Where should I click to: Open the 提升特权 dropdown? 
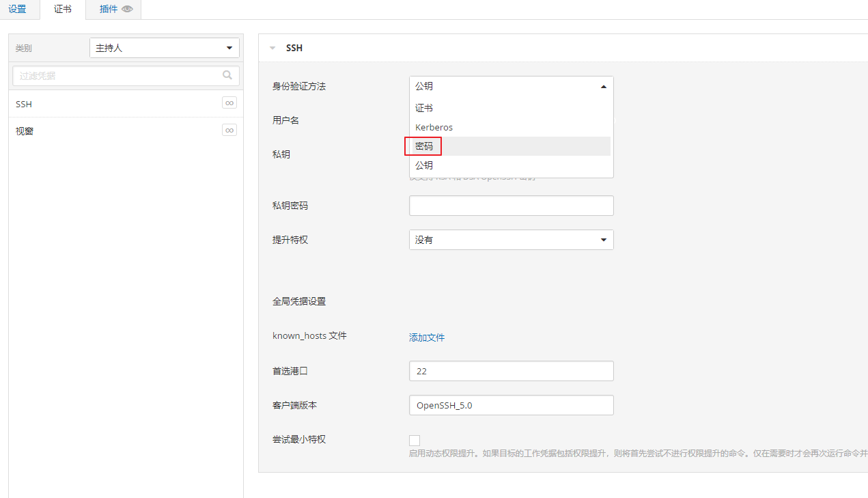click(511, 240)
